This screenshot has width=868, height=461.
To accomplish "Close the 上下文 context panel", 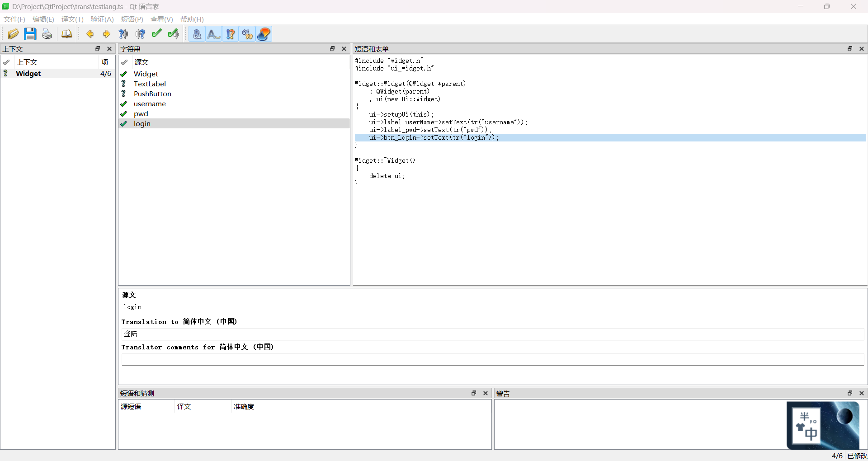I will [109, 49].
